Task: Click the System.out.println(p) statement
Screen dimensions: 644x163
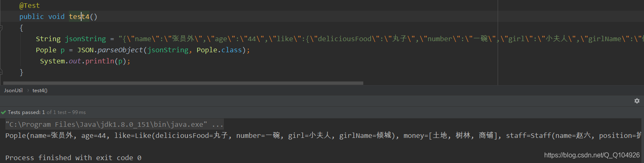Action: click(x=85, y=61)
